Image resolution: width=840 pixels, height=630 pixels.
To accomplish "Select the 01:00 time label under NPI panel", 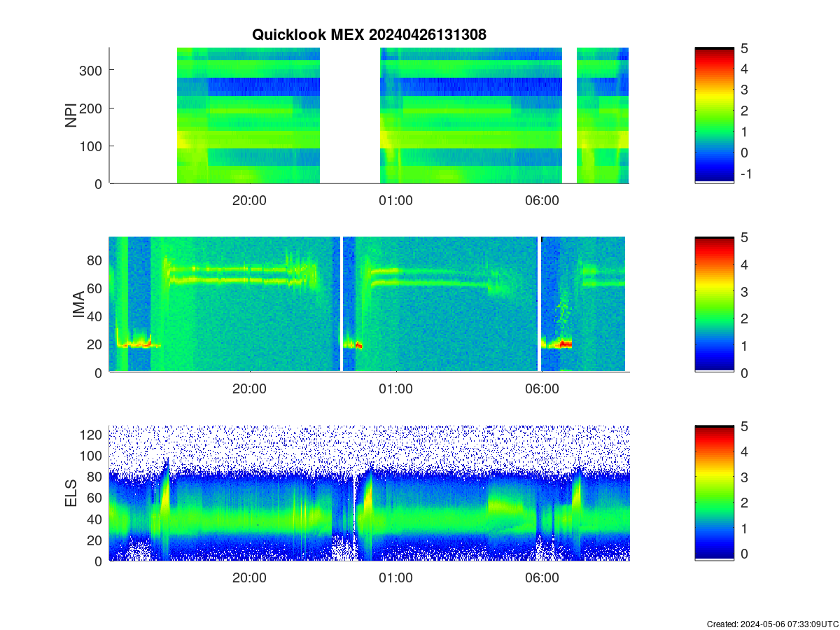I will (x=395, y=200).
